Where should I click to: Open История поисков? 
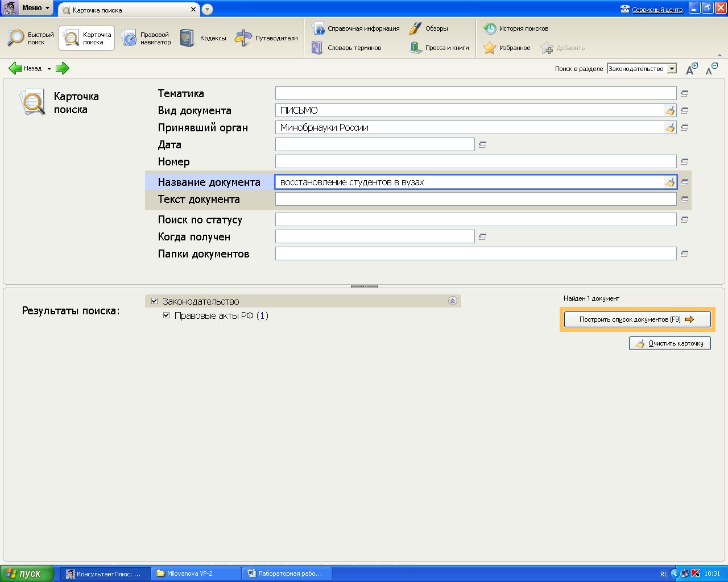pyautogui.click(x=516, y=28)
